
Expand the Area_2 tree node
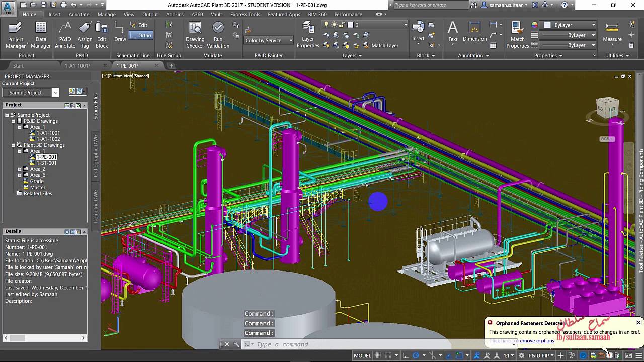pyautogui.click(x=19, y=169)
